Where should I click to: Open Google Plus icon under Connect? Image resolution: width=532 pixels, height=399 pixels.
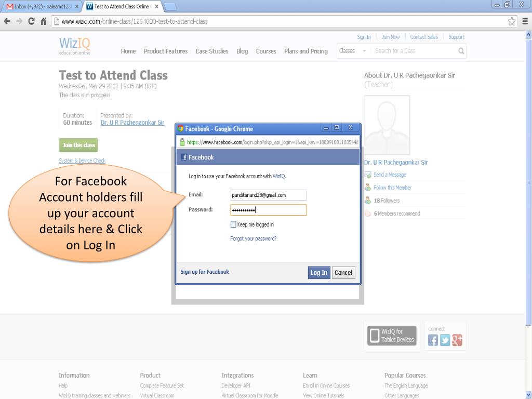pyautogui.click(x=457, y=340)
